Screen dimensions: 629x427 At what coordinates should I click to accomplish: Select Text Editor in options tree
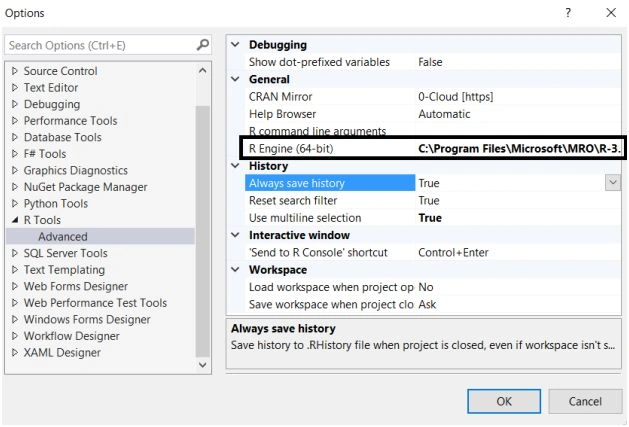(51, 87)
